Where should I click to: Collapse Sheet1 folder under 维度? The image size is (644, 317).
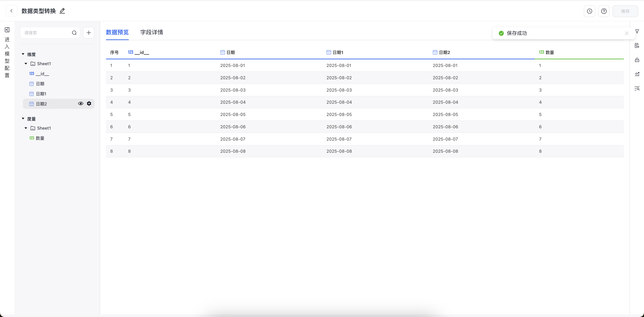26,64
